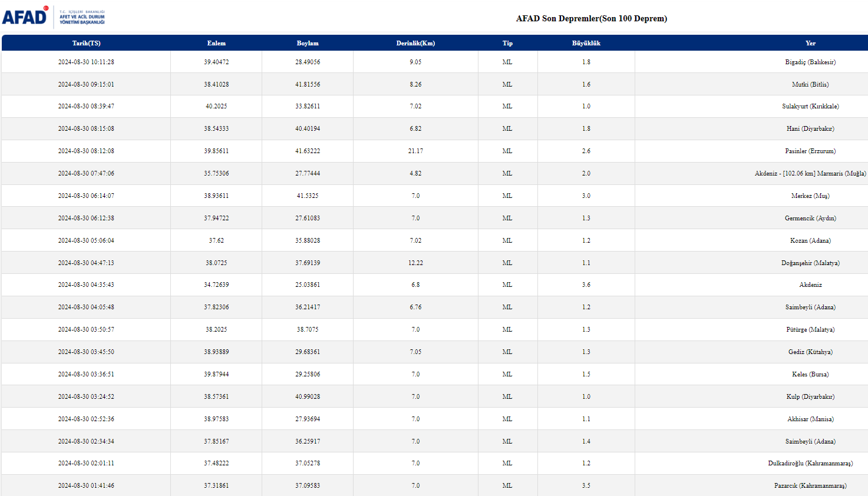Select the Bigadiç (Balıkesir) location cell
This screenshot has width=868, height=496.
click(x=810, y=62)
